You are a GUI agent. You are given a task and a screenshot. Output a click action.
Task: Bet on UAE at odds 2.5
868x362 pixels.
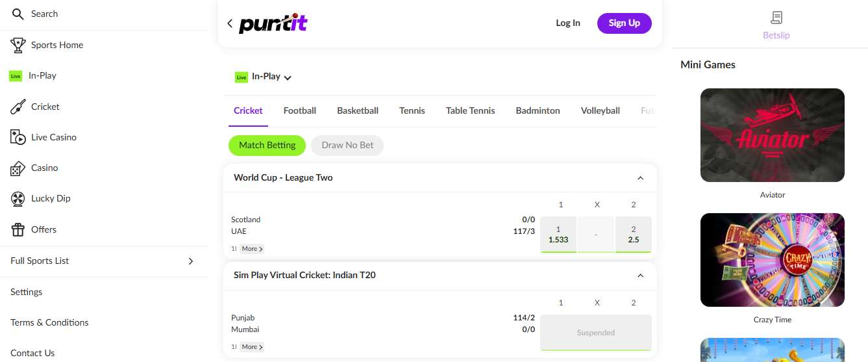[634, 234]
